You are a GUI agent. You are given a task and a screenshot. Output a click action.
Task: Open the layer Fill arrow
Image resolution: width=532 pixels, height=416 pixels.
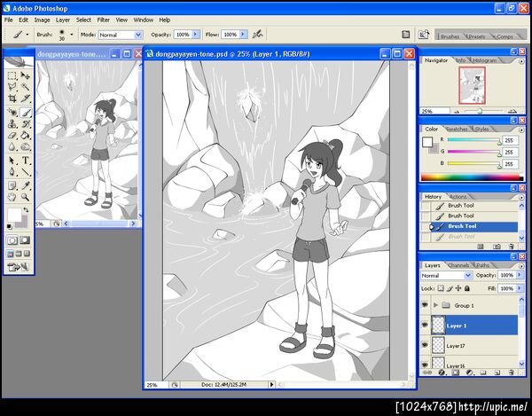[520, 288]
